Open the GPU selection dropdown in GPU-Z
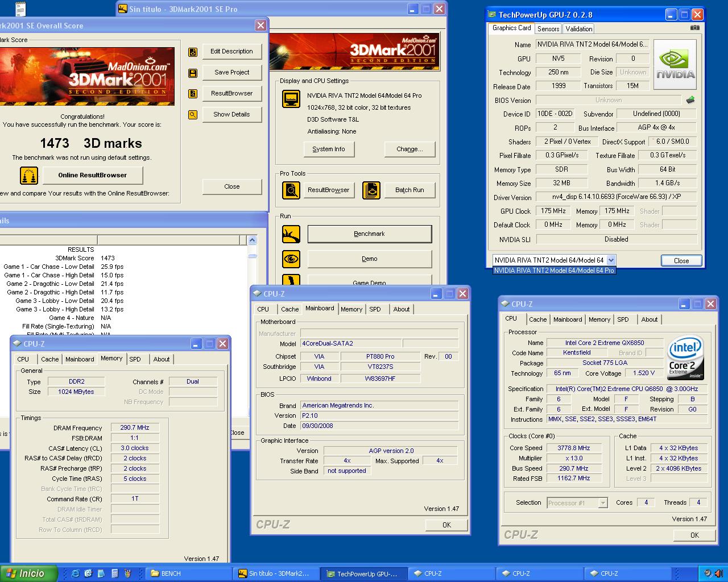 click(611, 260)
